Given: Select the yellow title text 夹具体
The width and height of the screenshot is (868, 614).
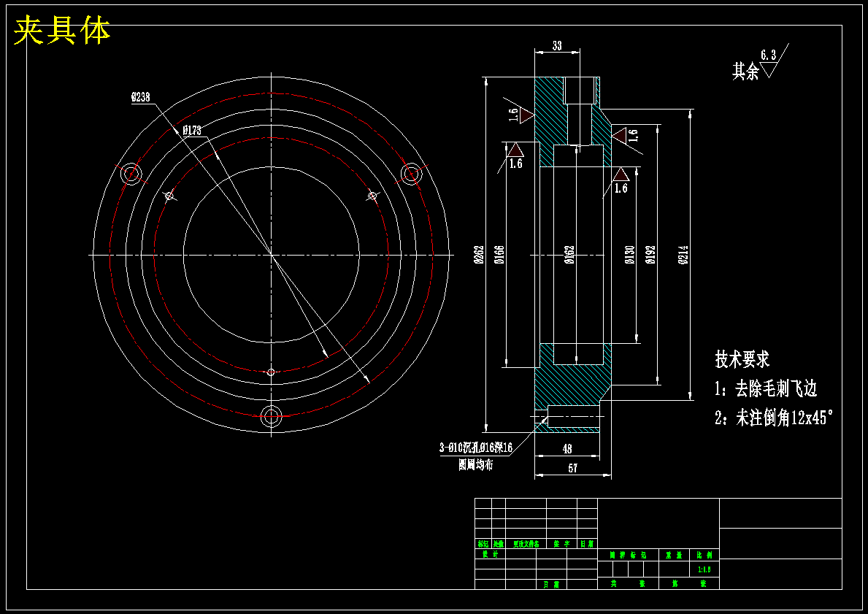Looking at the screenshot, I should tap(62, 31).
